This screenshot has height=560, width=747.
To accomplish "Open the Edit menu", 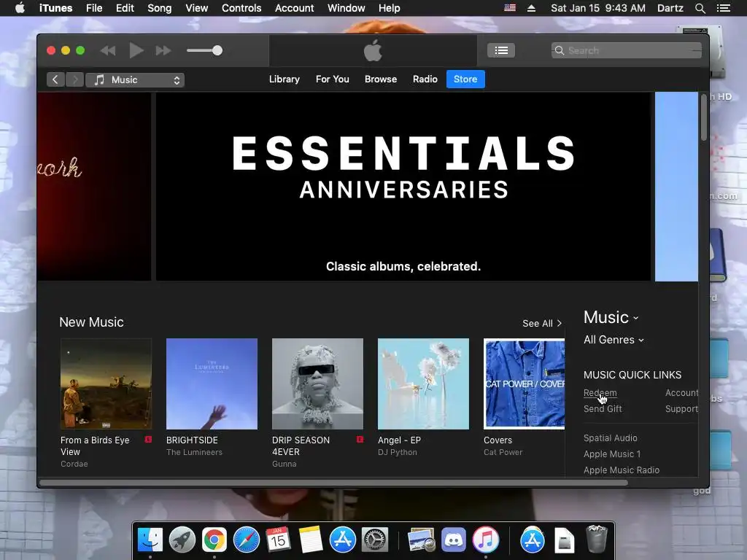I will [125, 8].
